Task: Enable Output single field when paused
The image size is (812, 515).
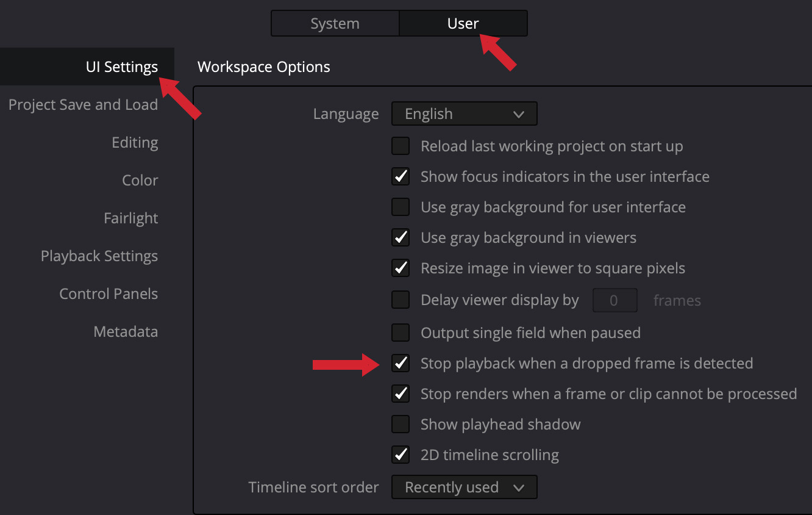Action: [401, 333]
